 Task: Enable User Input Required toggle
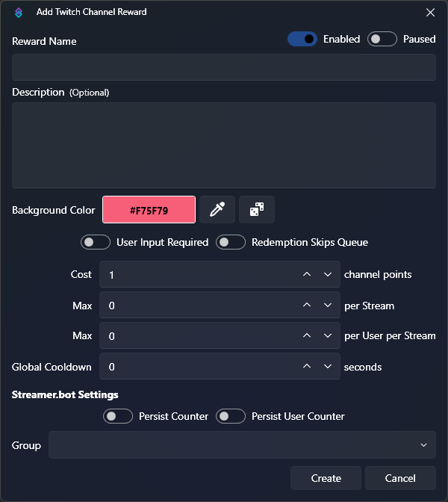[96, 242]
